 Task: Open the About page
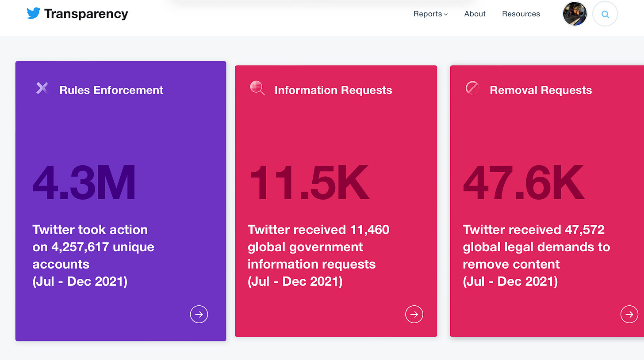point(475,14)
